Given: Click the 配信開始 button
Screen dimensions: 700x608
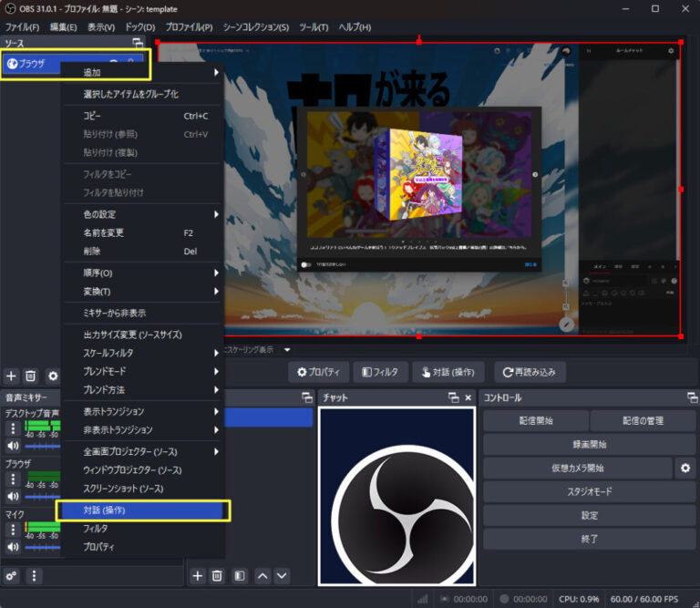Looking at the screenshot, I should pyautogui.click(x=536, y=421).
